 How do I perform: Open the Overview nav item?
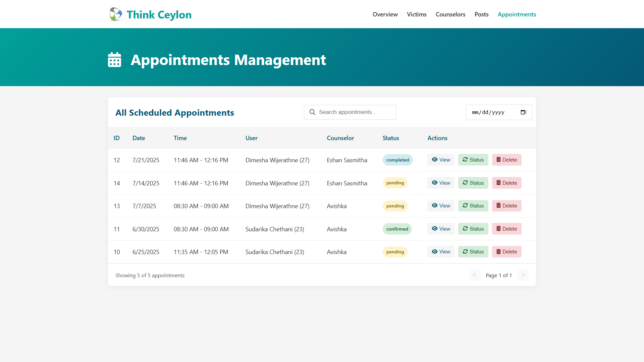coord(385,14)
